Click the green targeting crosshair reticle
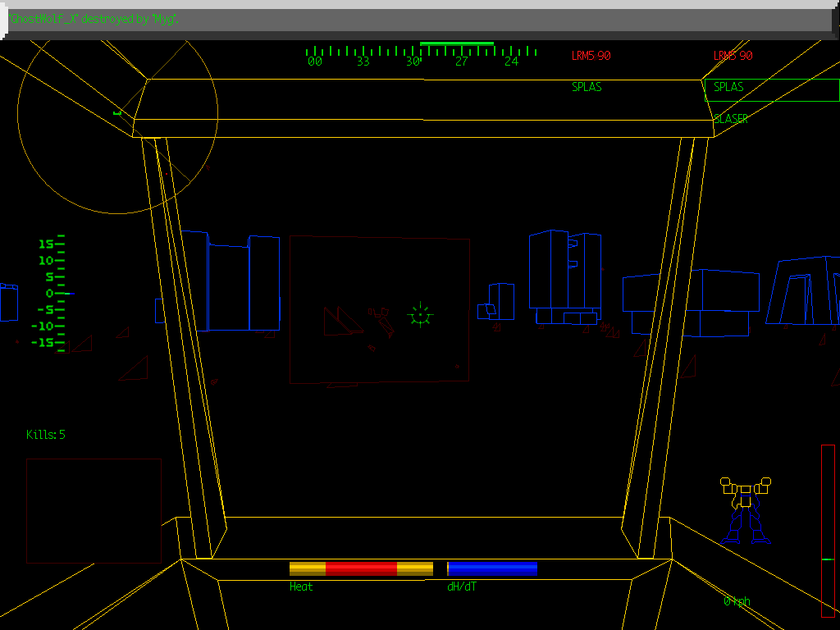 (x=420, y=315)
